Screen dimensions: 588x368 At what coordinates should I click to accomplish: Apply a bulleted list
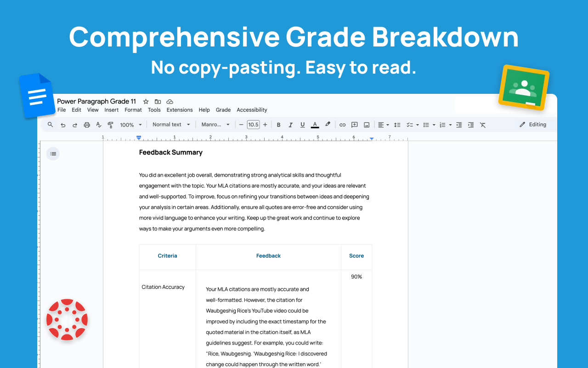coord(426,125)
